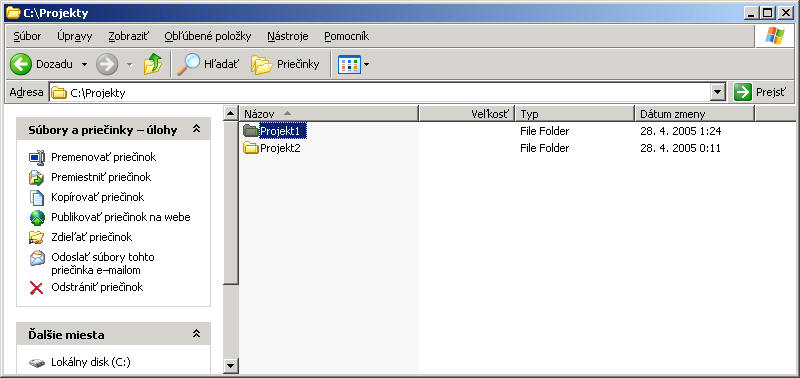Viewport: 800px width, 378px height.
Task: Click the grey forward arrow icon
Action: point(107,64)
